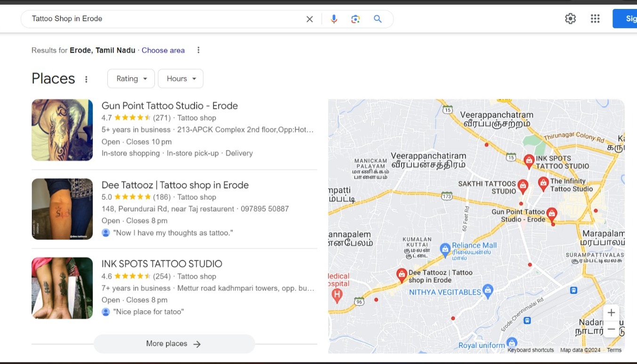Viewport: 637px width, 364px height.
Task: Click "Now I have my thoughts as tattoo." review
Action: [x=173, y=233]
